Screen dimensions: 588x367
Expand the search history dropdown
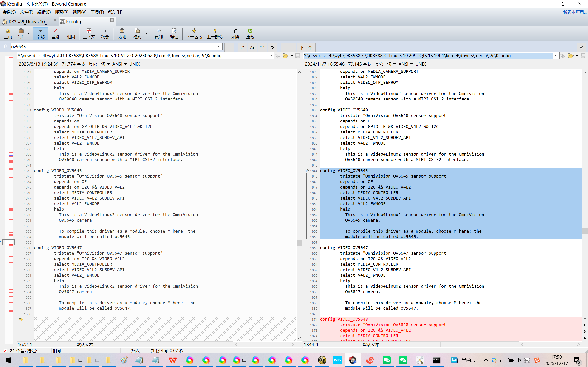[219, 47]
